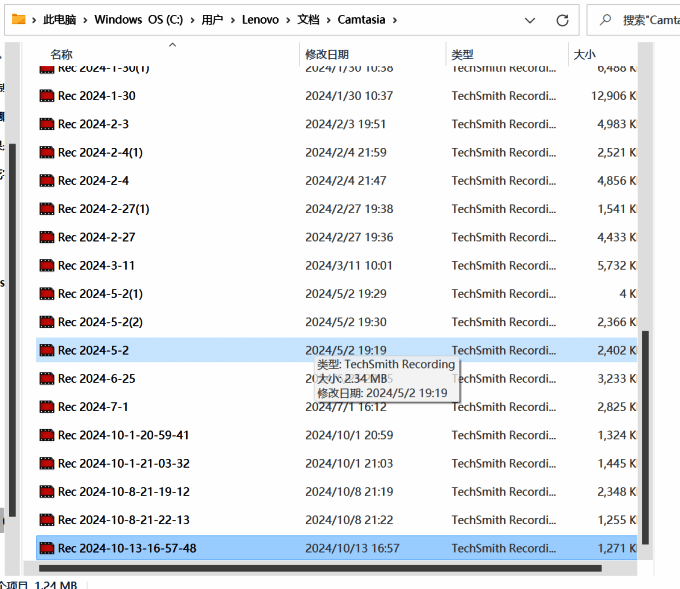Select the Rec 2024-10-1-20-59-41 recording icon
Screen dimensions: 680x589
[46, 435]
